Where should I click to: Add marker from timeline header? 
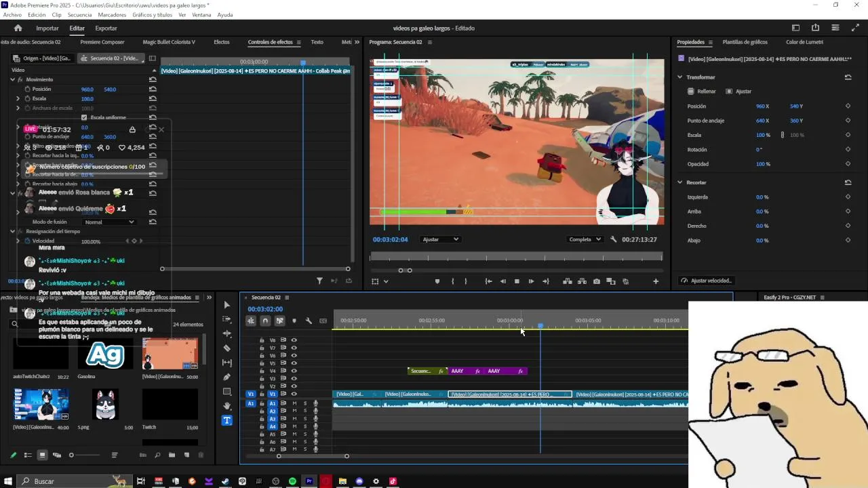tap(294, 321)
